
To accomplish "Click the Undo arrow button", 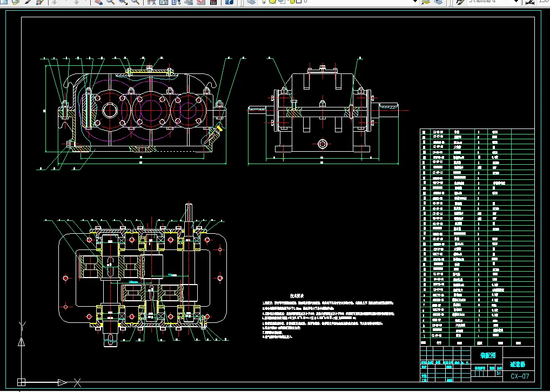I will tap(55, 2).
